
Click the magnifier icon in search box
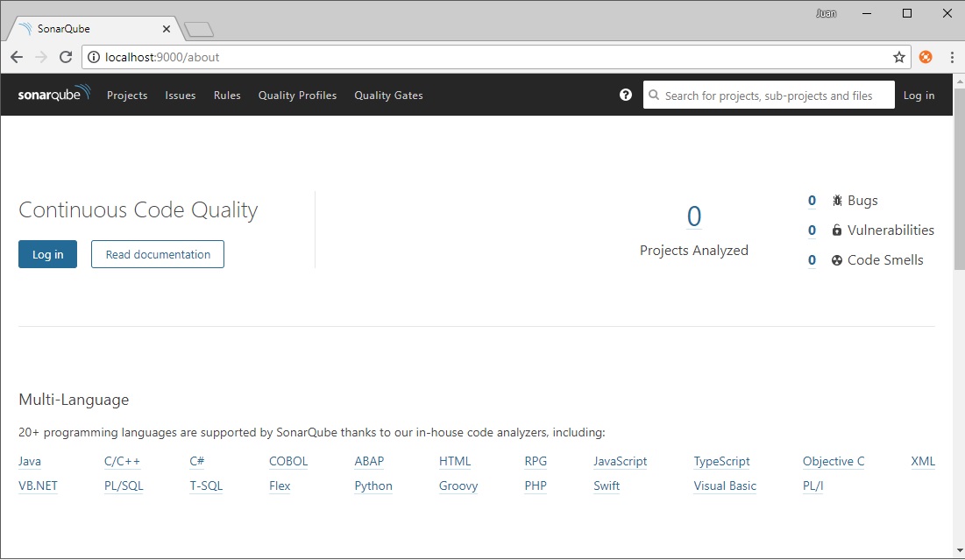pos(654,96)
